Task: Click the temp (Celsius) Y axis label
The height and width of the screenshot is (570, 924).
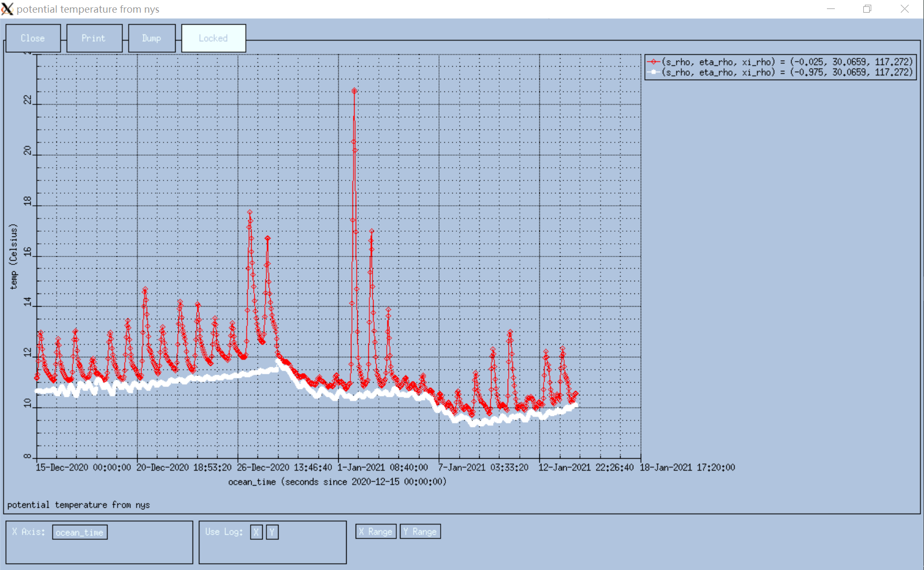Action: click(x=14, y=256)
